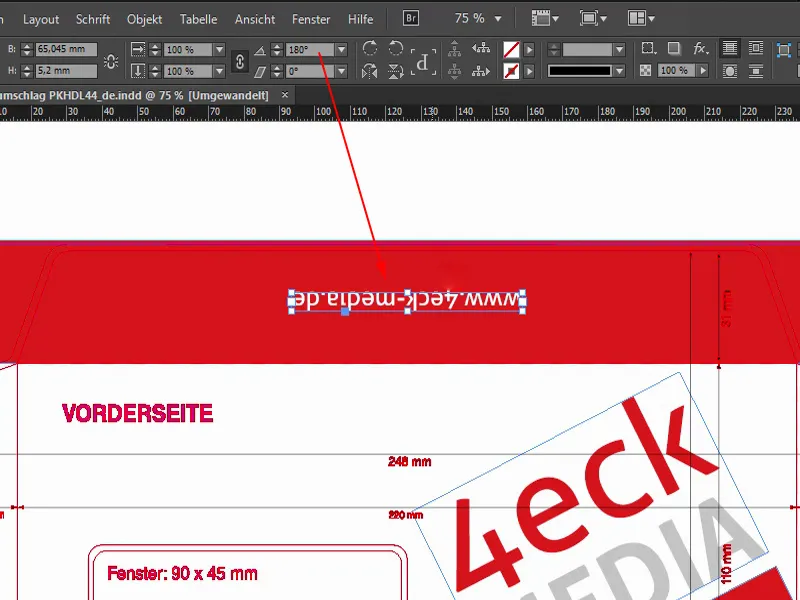Expand the 0° shear angle dropdown
The image size is (800, 600).
coord(342,71)
